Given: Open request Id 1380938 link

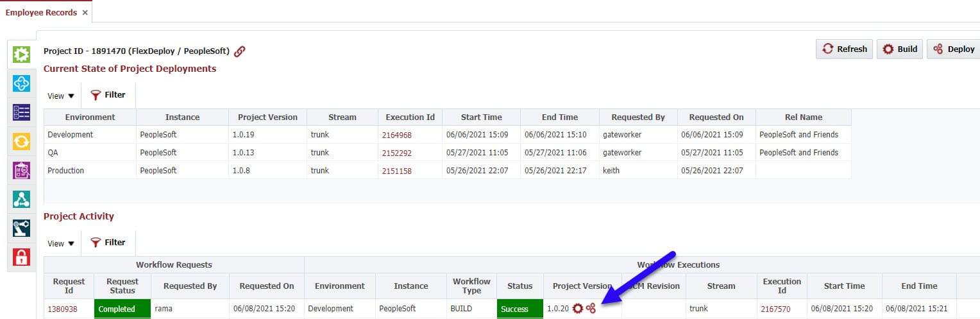Looking at the screenshot, I should pos(62,309).
